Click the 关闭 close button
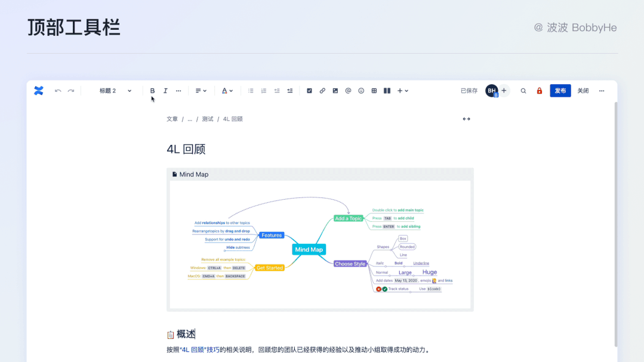Viewport: 644px width, 362px height. pyautogui.click(x=583, y=91)
